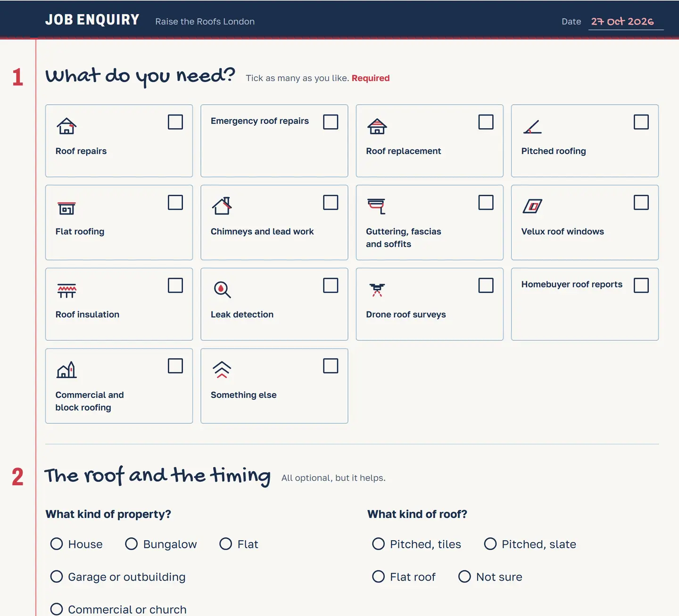Click the What kind of property? heading
Viewport: 679px width, 616px height.
[108, 514]
